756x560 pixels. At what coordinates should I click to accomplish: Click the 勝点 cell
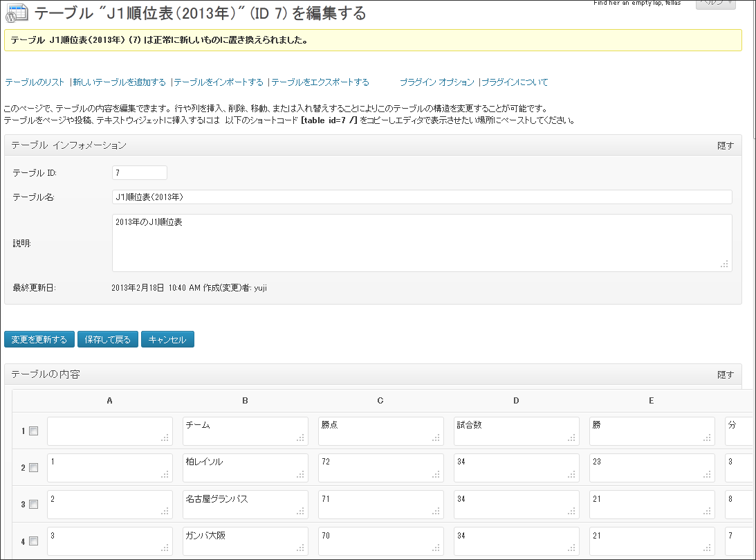tap(381, 431)
